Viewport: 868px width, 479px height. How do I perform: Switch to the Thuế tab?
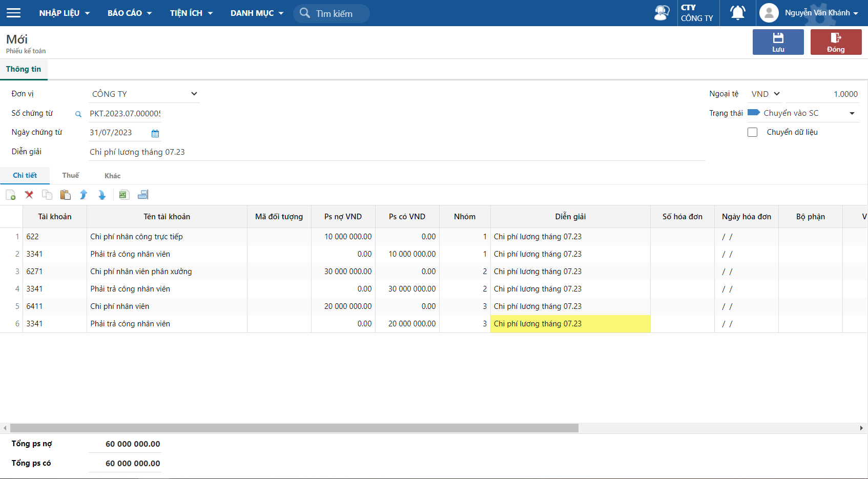(71, 175)
